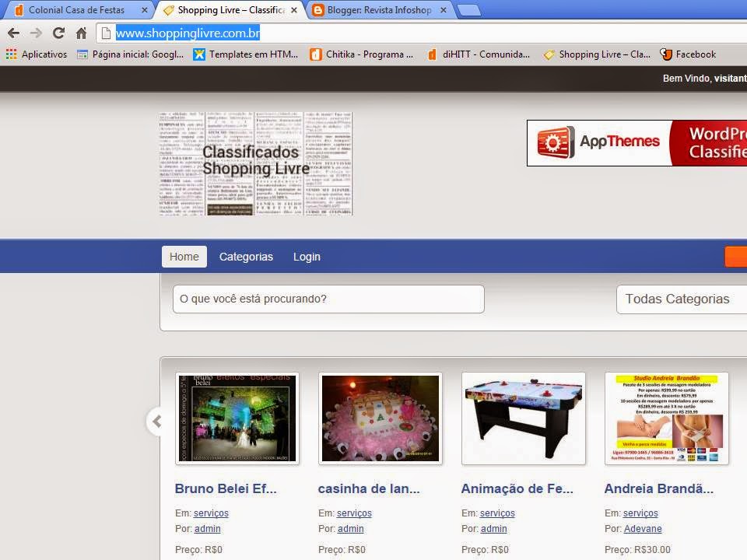Switch to Blogger: Revista Infoshop tab
Image resolution: width=747 pixels, height=560 pixels.
click(379, 10)
